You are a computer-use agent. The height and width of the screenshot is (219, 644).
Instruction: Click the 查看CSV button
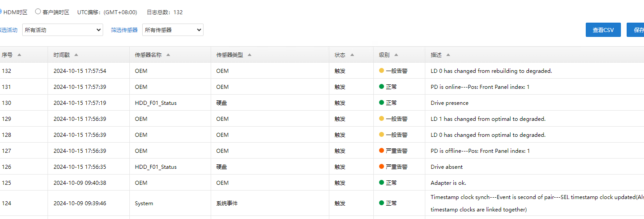[603, 30]
